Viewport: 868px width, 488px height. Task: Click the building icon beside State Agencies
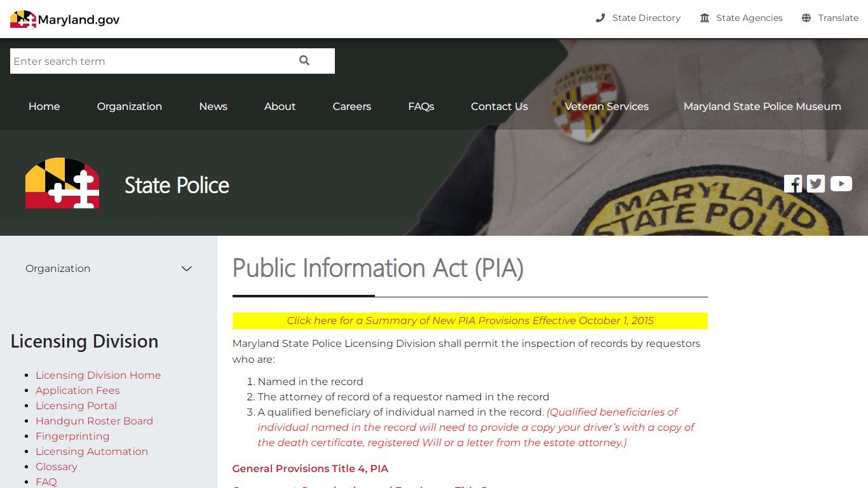(x=705, y=18)
